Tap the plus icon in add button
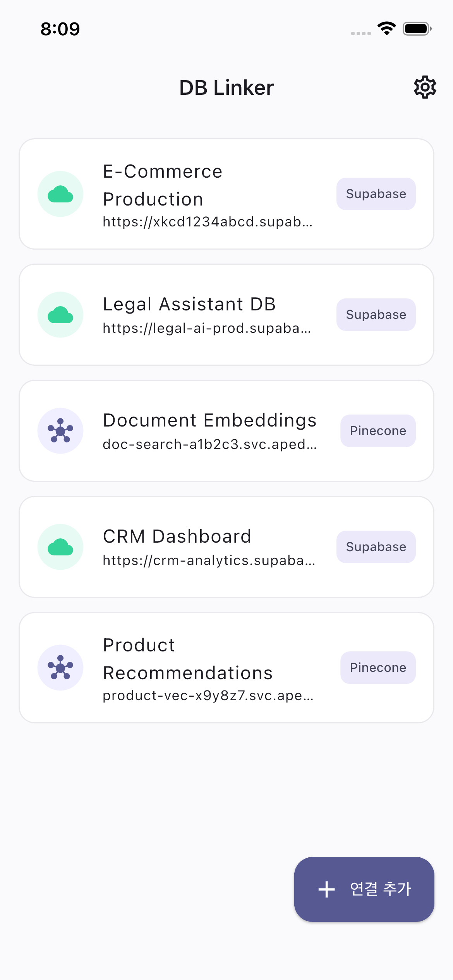 (x=326, y=889)
